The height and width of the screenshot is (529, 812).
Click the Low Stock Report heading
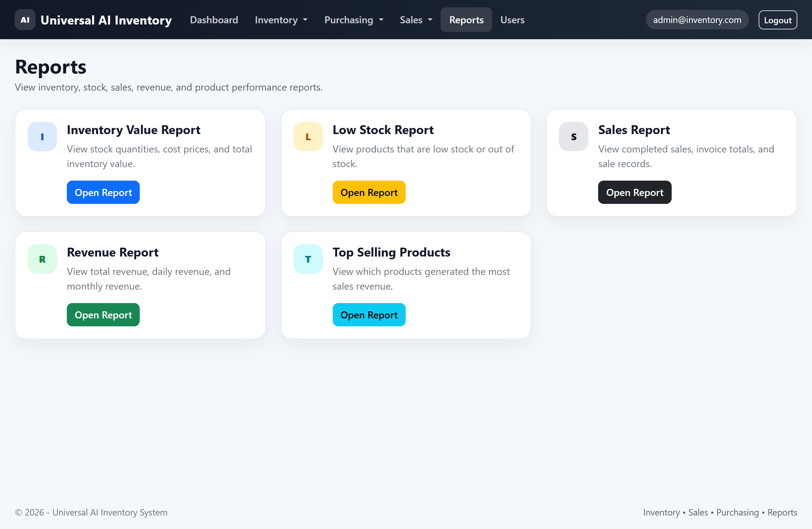383,130
